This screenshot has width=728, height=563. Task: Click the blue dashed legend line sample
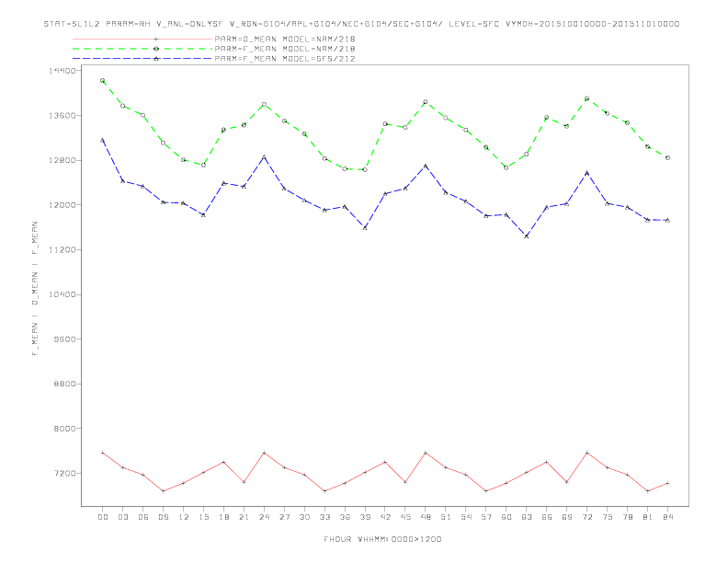142,59
